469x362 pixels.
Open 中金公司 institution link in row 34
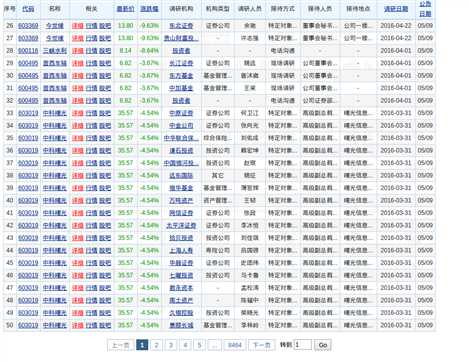(x=181, y=126)
